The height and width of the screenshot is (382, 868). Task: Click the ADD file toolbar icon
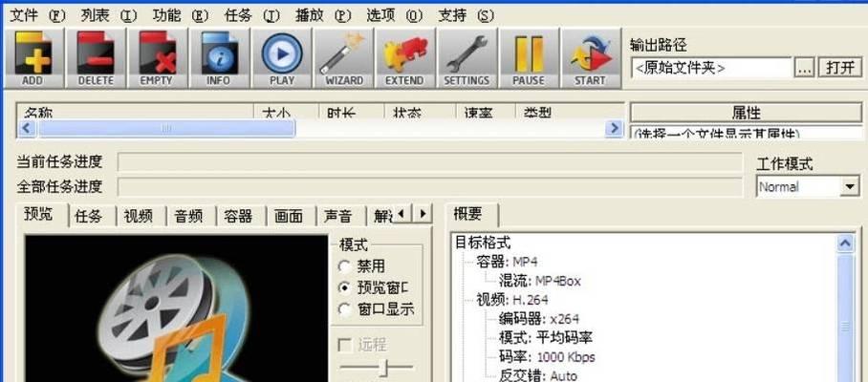pos(33,58)
